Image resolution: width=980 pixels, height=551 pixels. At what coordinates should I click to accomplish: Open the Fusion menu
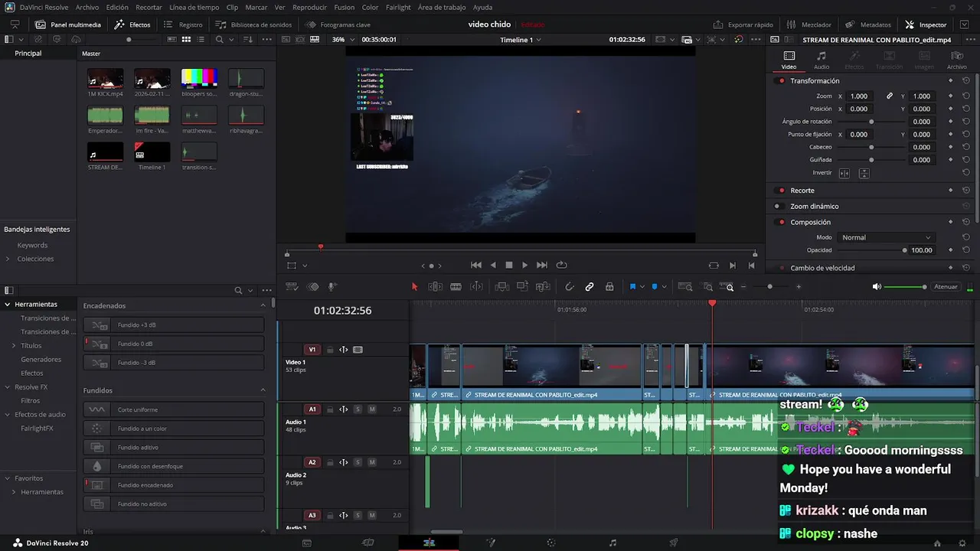pyautogui.click(x=344, y=7)
